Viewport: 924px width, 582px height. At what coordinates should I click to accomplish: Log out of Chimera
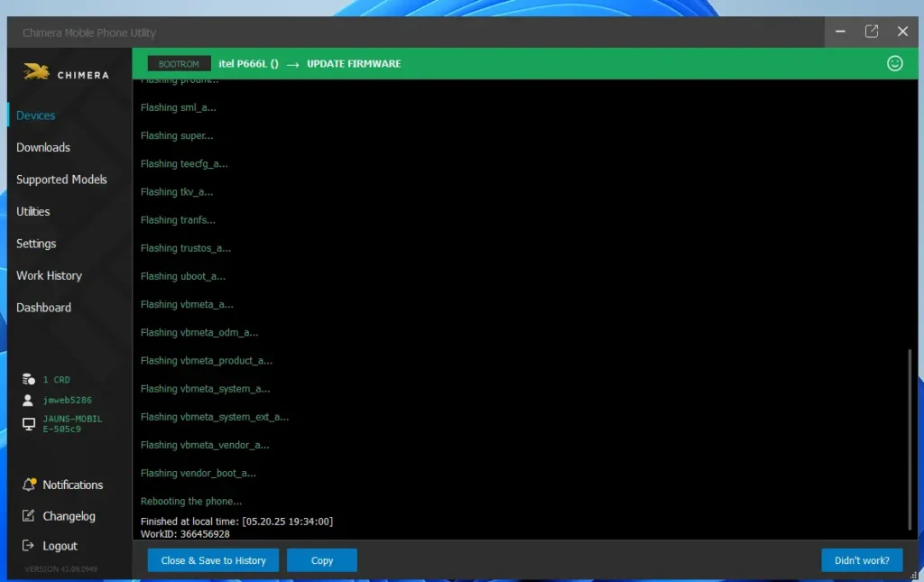pos(60,546)
